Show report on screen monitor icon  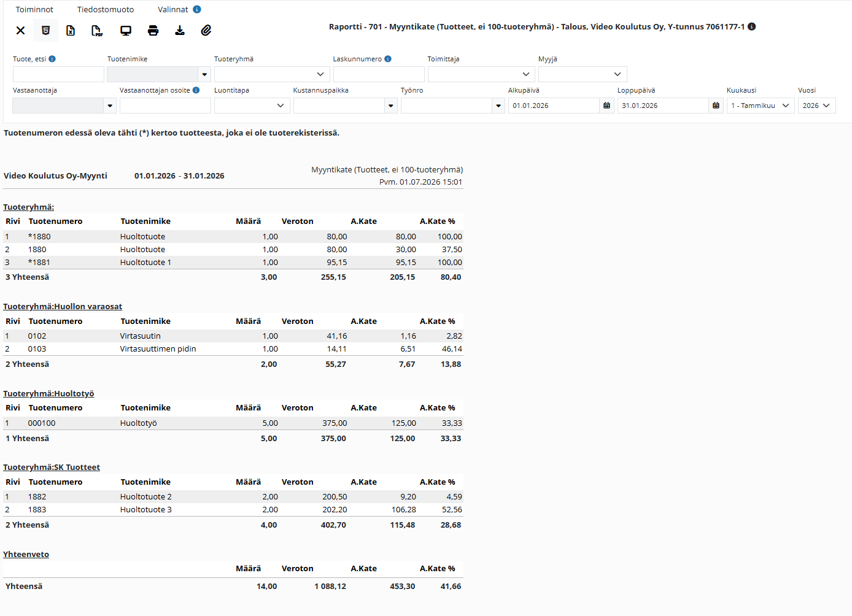[x=126, y=30]
